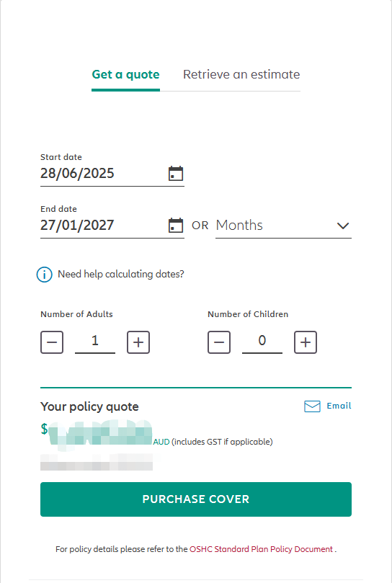
Task: Switch to the Retrieve an estimate tab
Action: pyautogui.click(x=241, y=75)
